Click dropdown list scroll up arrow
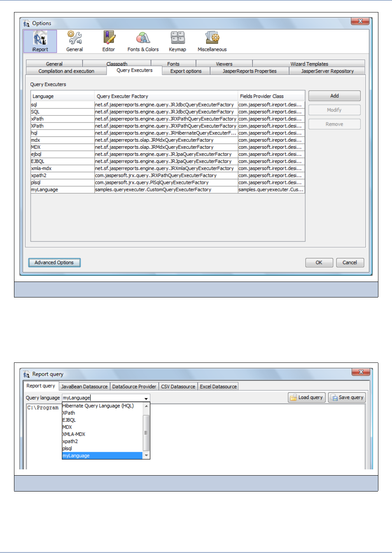 click(x=146, y=406)
